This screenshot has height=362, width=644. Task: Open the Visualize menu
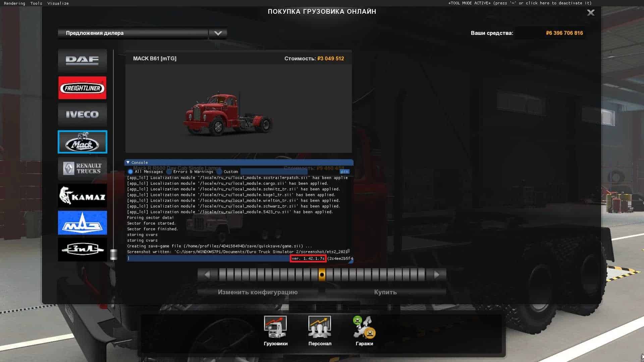[58, 3]
